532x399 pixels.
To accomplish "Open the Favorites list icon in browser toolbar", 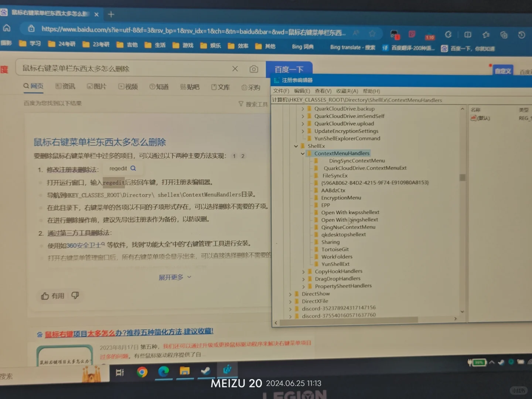I will click(486, 35).
